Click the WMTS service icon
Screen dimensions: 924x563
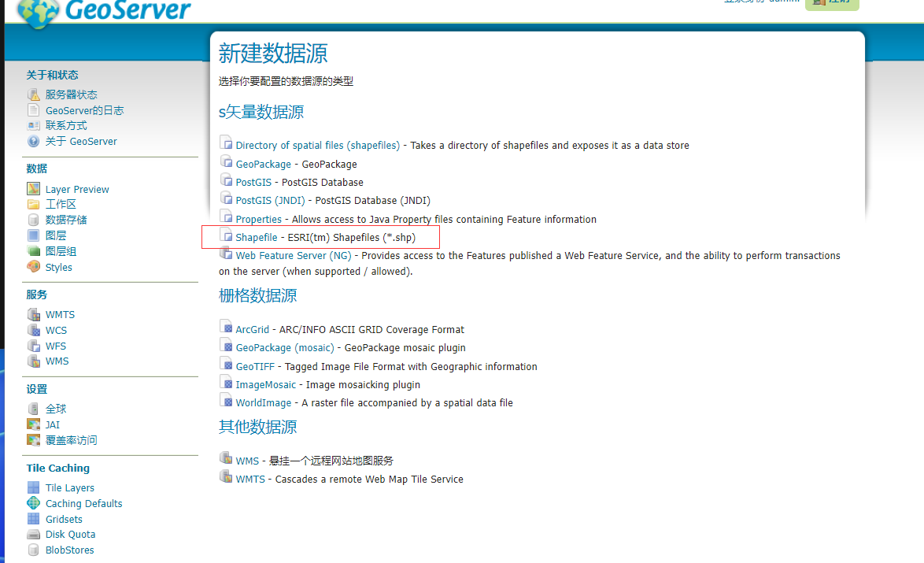tap(33, 314)
